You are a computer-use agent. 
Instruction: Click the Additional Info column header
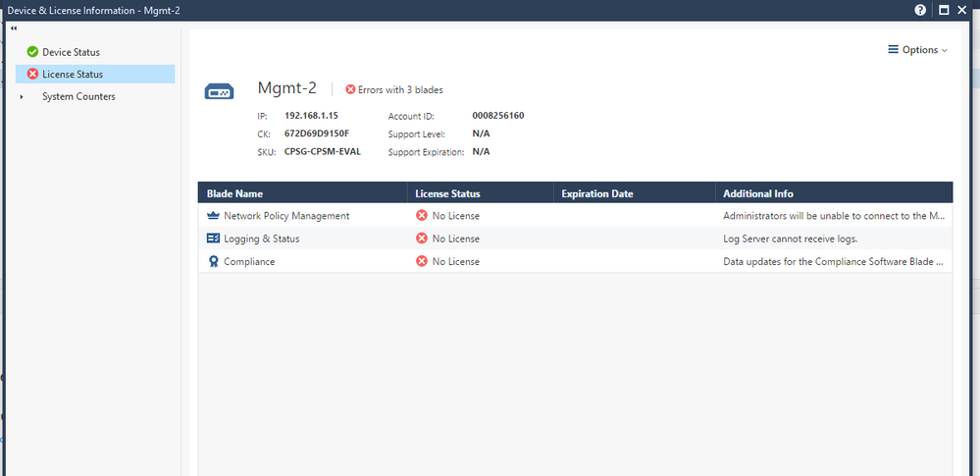[757, 194]
